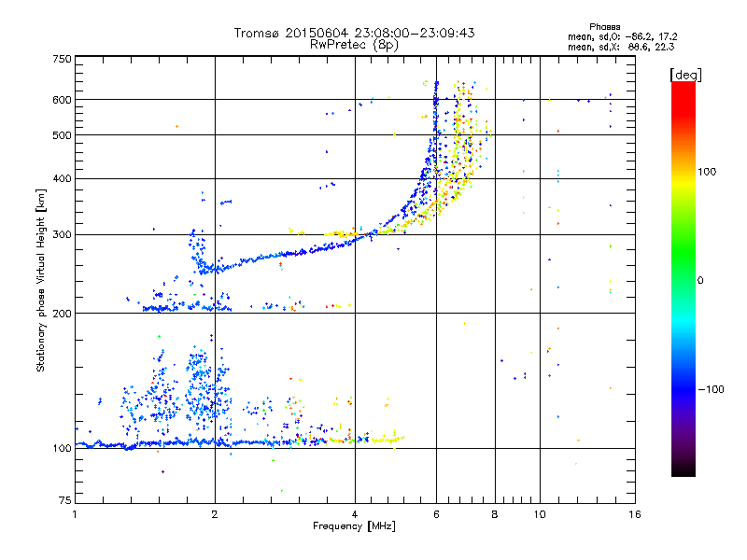This screenshot has height=560, width=747.
Task: Click the colorbar label '0'
Action: pos(700,280)
